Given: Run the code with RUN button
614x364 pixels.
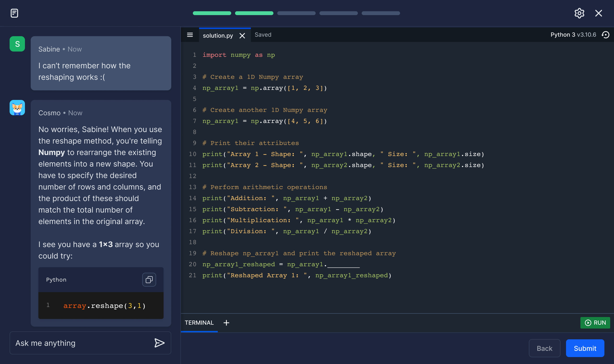Looking at the screenshot, I should tap(595, 323).
